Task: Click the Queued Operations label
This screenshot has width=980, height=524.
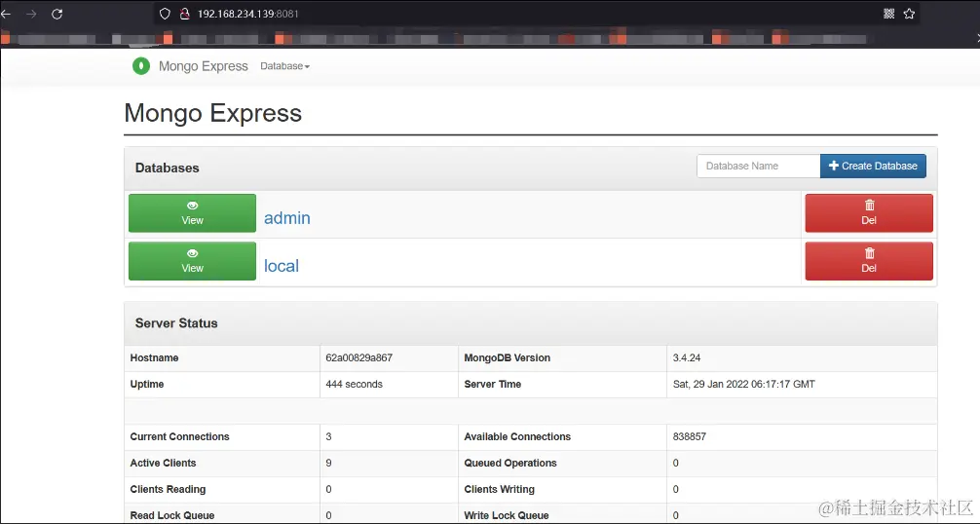Action: click(510, 463)
